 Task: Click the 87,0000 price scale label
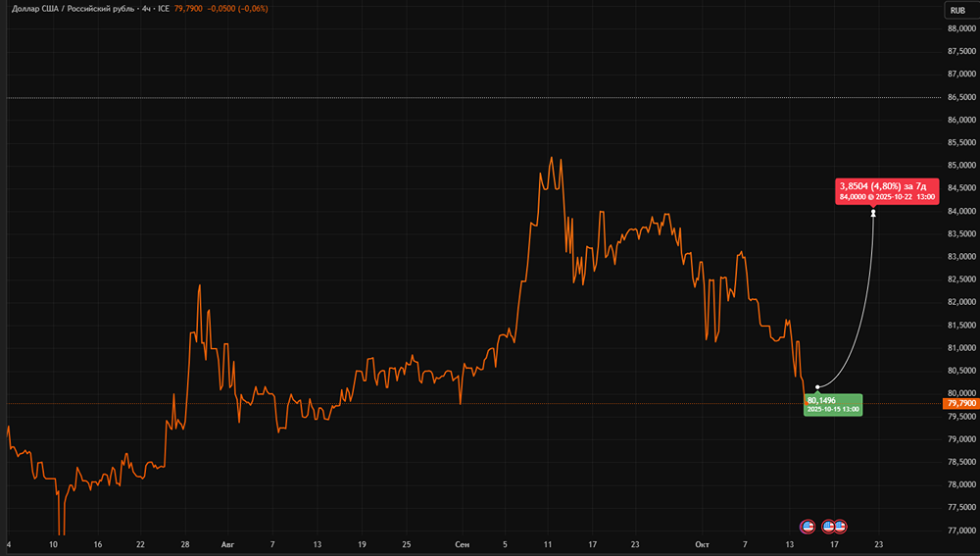tap(961, 74)
